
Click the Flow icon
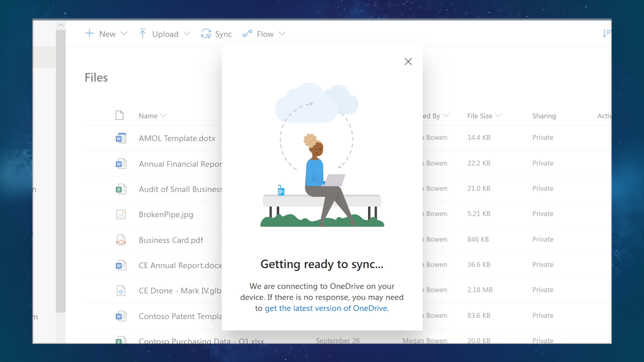click(247, 34)
